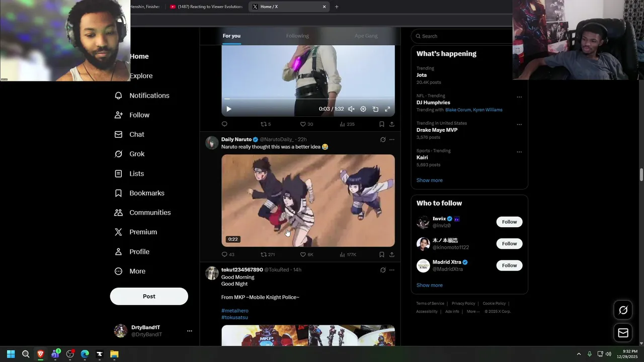This screenshot has width=644, height=362.
Task: Play the Daily Naruto 0:22 video
Action: 308,201
